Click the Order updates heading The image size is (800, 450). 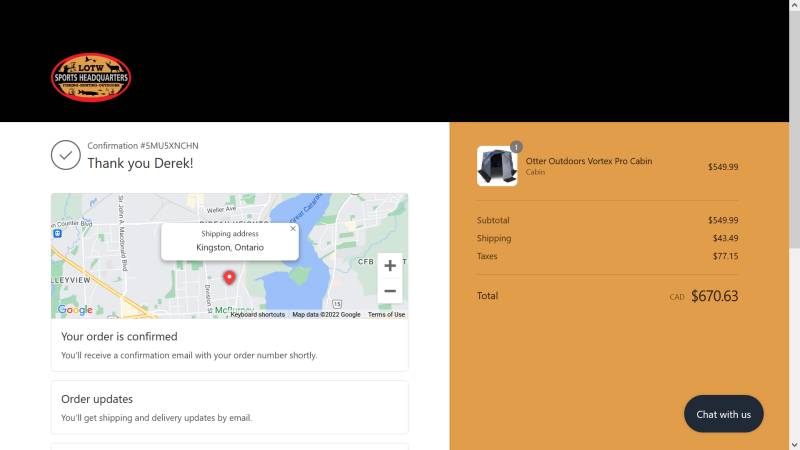tap(97, 399)
